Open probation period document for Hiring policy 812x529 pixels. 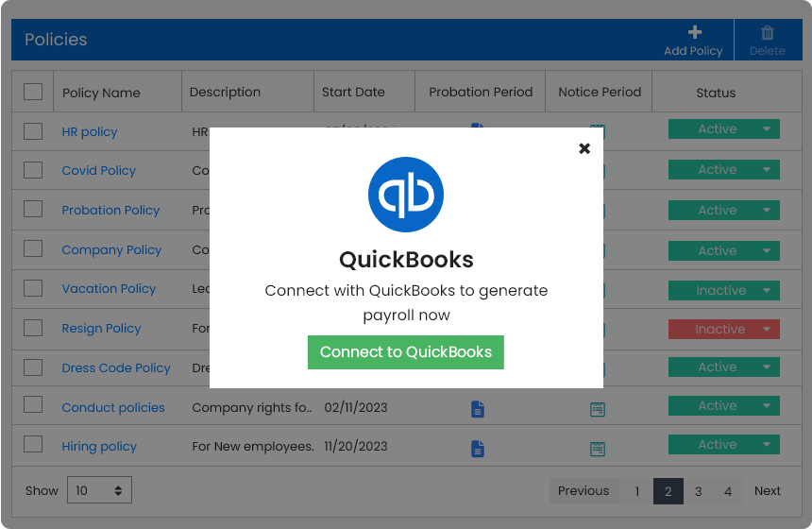(x=478, y=448)
